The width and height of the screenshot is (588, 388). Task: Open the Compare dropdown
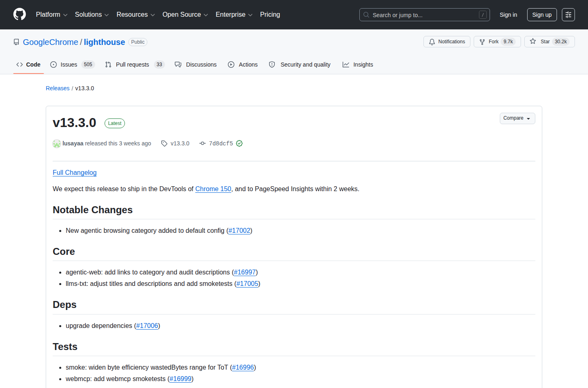[x=517, y=118]
